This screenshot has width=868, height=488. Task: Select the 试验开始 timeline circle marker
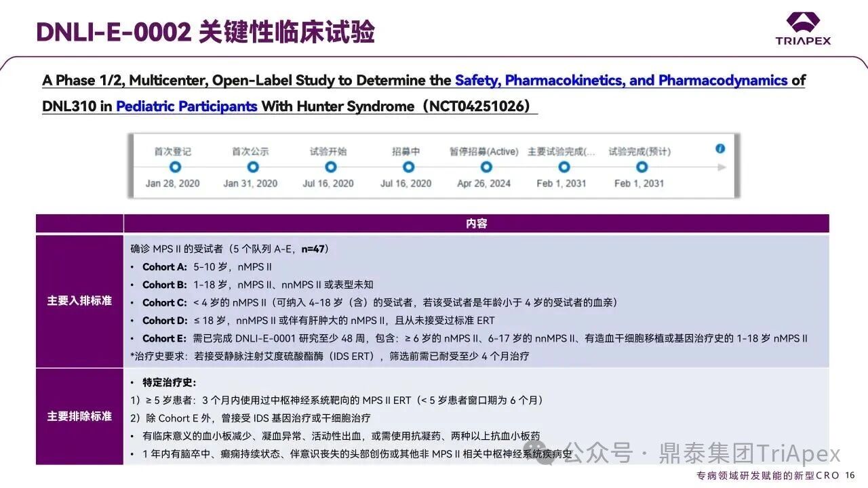coord(330,167)
